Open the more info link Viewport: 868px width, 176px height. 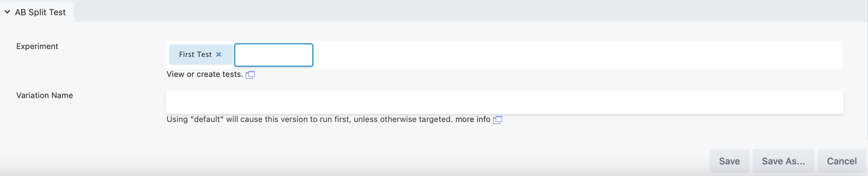pyautogui.click(x=472, y=119)
